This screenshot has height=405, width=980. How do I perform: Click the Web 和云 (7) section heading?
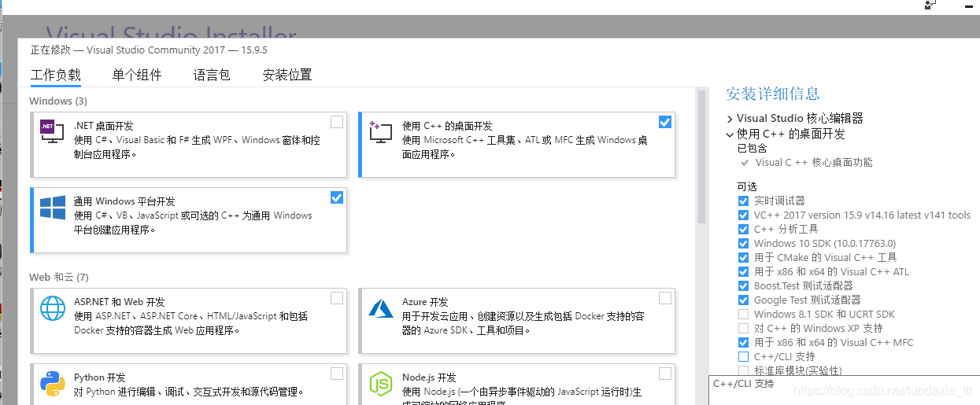[59, 278]
